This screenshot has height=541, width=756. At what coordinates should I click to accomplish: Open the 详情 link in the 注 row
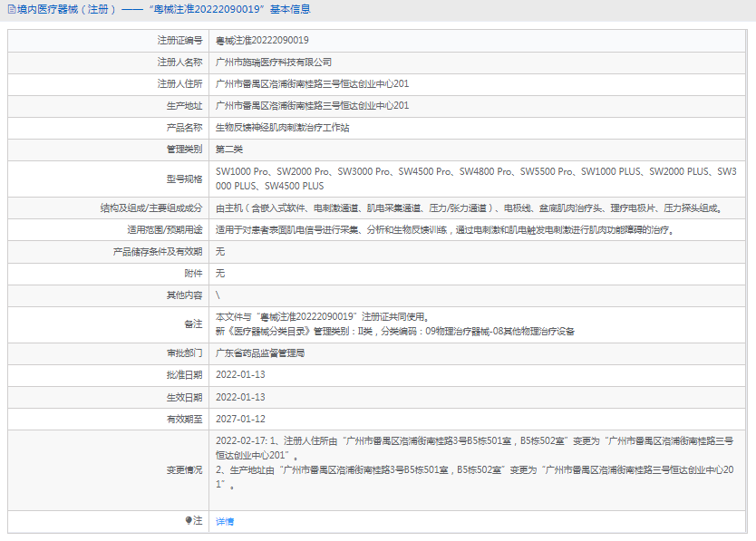click(x=225, y=521)
